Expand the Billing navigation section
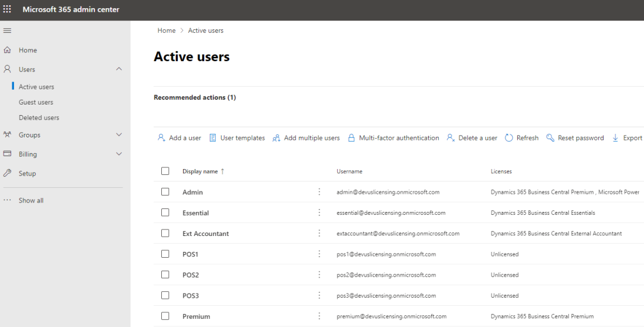The image size is (644, 327). point(119,154)
